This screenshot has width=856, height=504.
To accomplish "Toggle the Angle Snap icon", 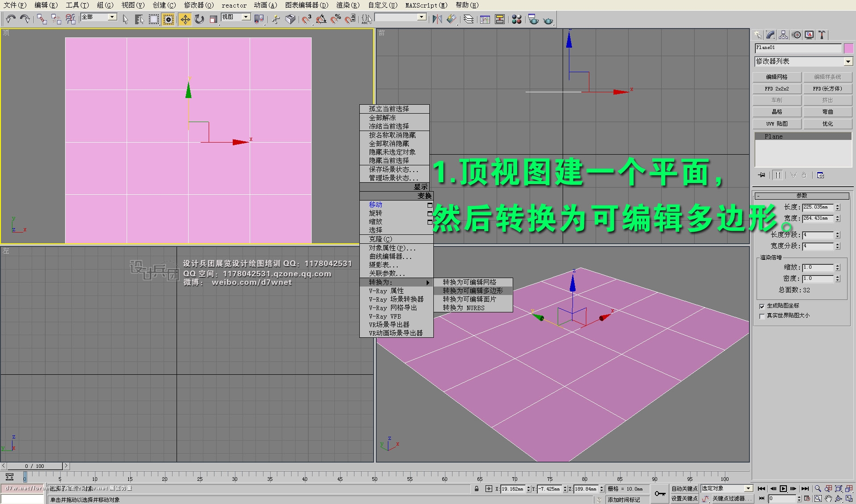I will pos(321,19).
